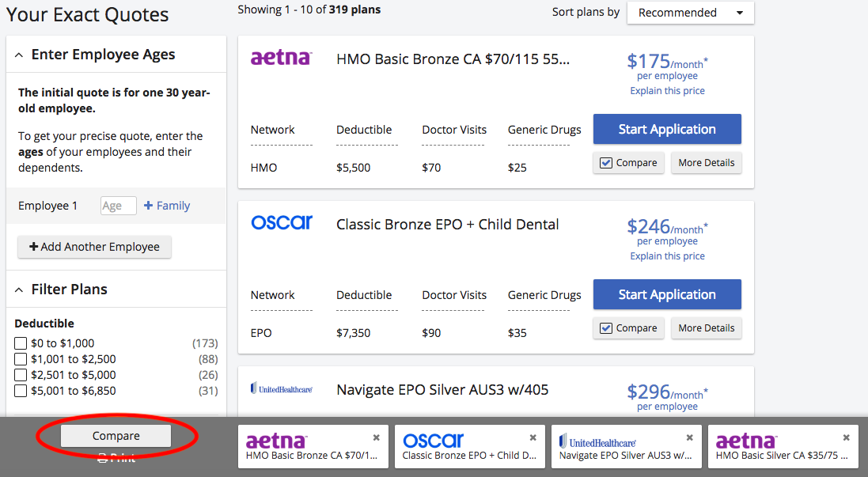Click the UnitedHealthcare logo on Navigate EPO Silver plan
Viewport: 868px width, 477px height.
281,388
